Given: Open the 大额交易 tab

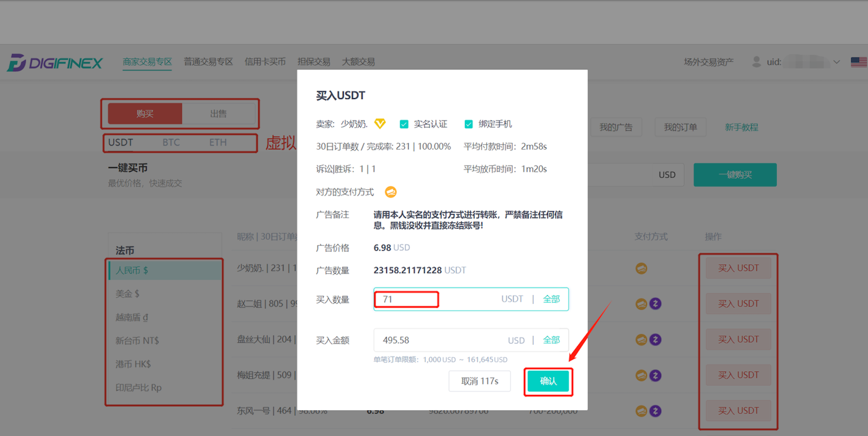Looking at the screenshot, I should [358, 62].
